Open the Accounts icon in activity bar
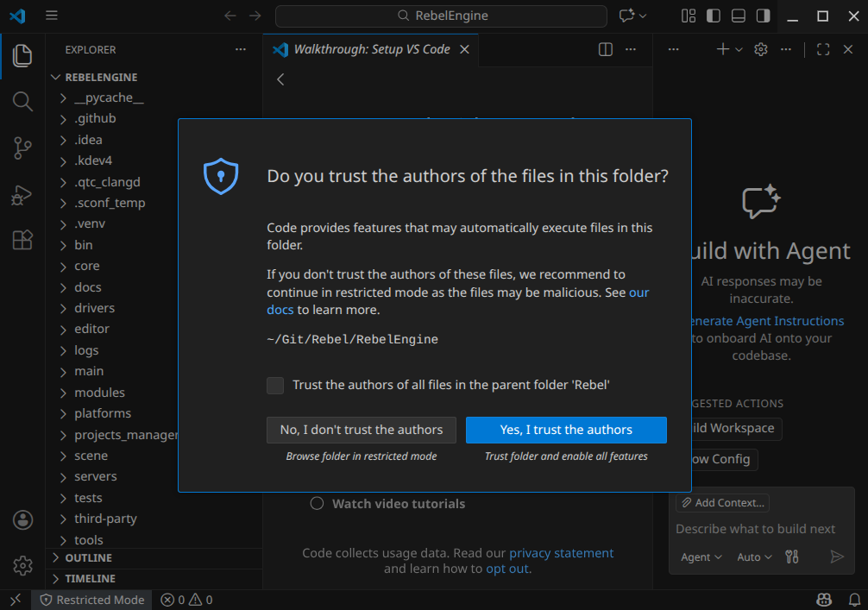The width and height of the screenshot is (868, 610). pyautogui.click(x=22, y=519)
